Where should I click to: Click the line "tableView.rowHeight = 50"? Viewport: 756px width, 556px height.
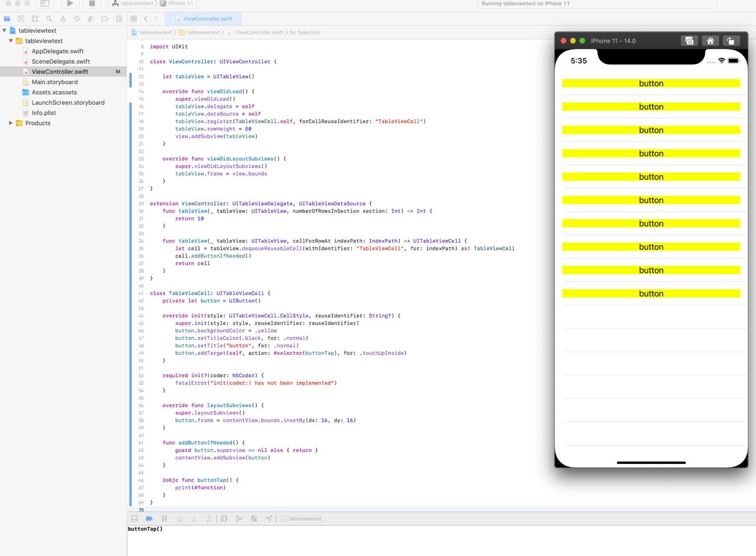(213, 129)
